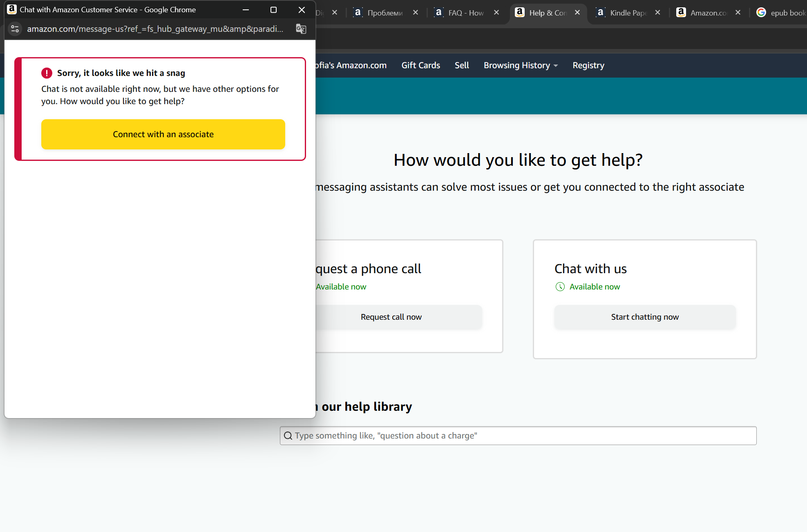This screenshot has width=807, height=532.
Task: Close the Проблеми tab
Action: point(416,13)
